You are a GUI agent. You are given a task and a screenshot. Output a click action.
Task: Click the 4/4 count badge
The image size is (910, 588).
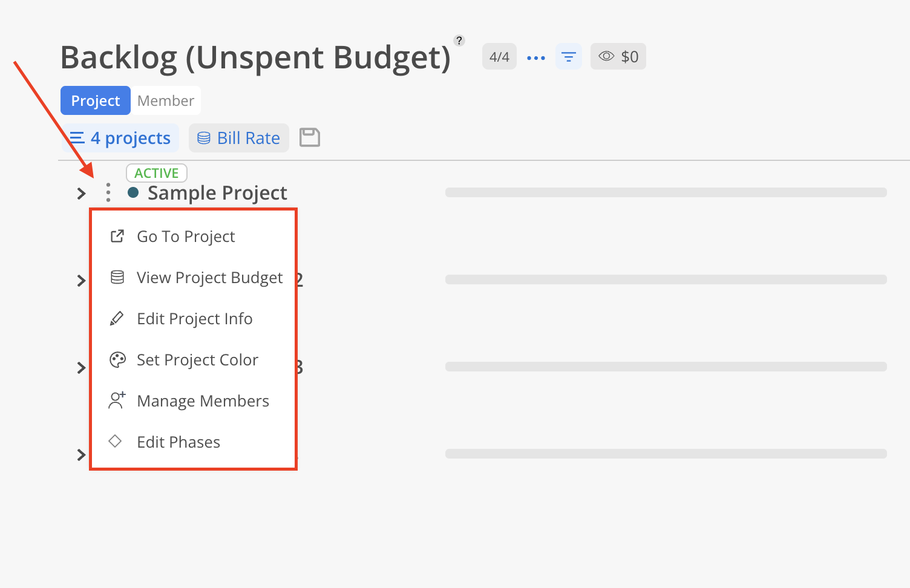(499, 57)
